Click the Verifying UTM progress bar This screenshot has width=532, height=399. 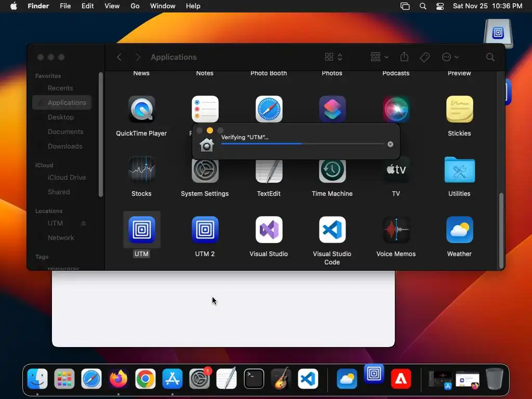pyautogui.click(x=302, y=144)
